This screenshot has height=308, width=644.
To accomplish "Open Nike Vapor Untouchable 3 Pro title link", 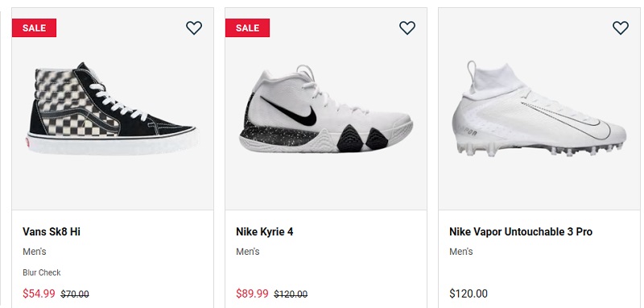I will [521, 232].
